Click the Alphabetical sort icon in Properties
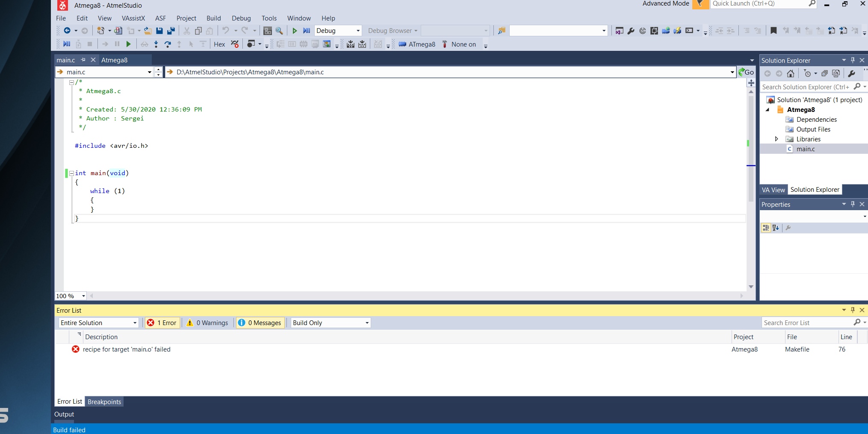Viewport: 868px width, 434px height. point(776,228)
